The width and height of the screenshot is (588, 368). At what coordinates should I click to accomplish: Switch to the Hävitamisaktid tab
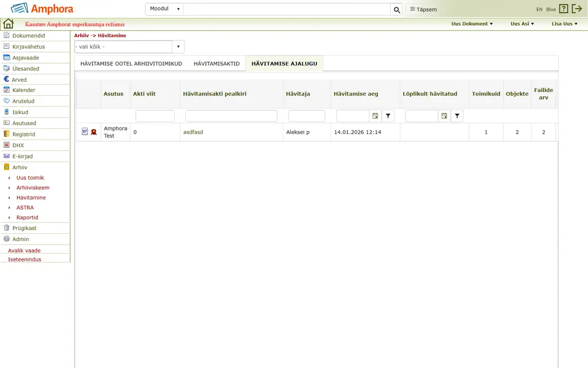point(216,64)
